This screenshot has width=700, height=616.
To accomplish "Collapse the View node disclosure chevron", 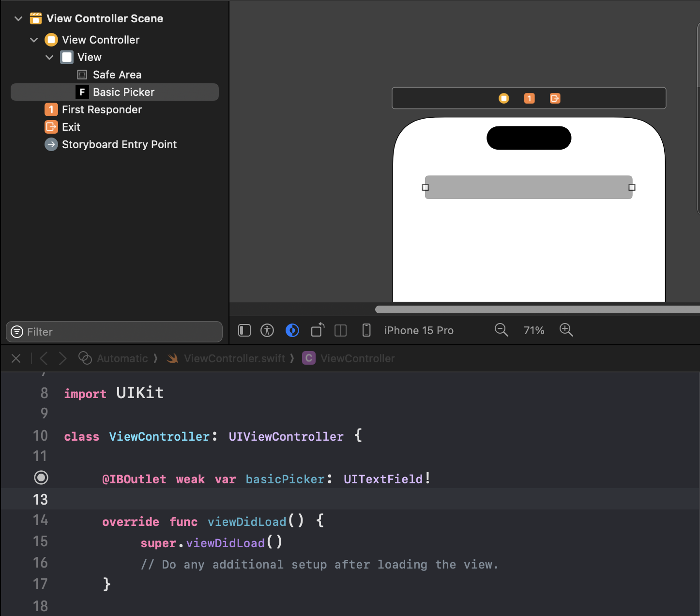I will pos(49,58).
